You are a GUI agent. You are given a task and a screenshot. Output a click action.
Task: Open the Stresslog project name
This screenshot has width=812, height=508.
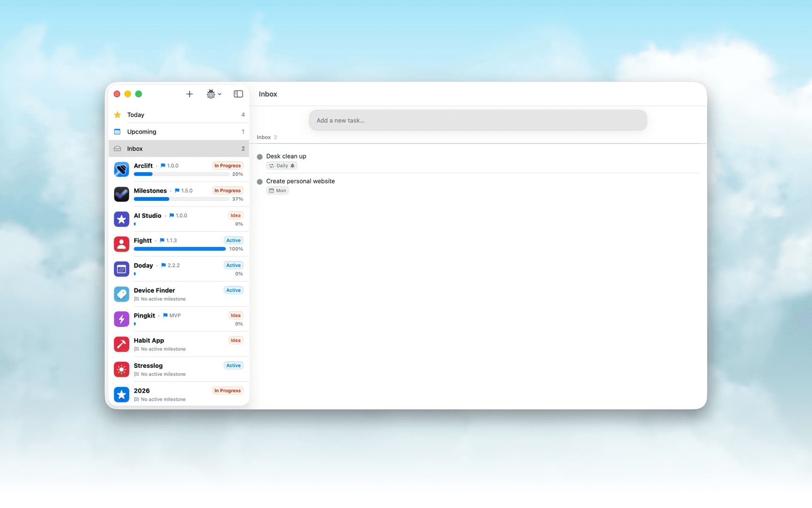point(148,365)
